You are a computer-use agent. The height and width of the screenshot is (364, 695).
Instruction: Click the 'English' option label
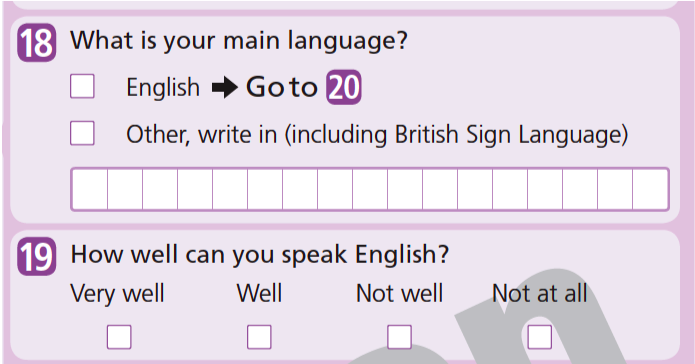[163, 87]
